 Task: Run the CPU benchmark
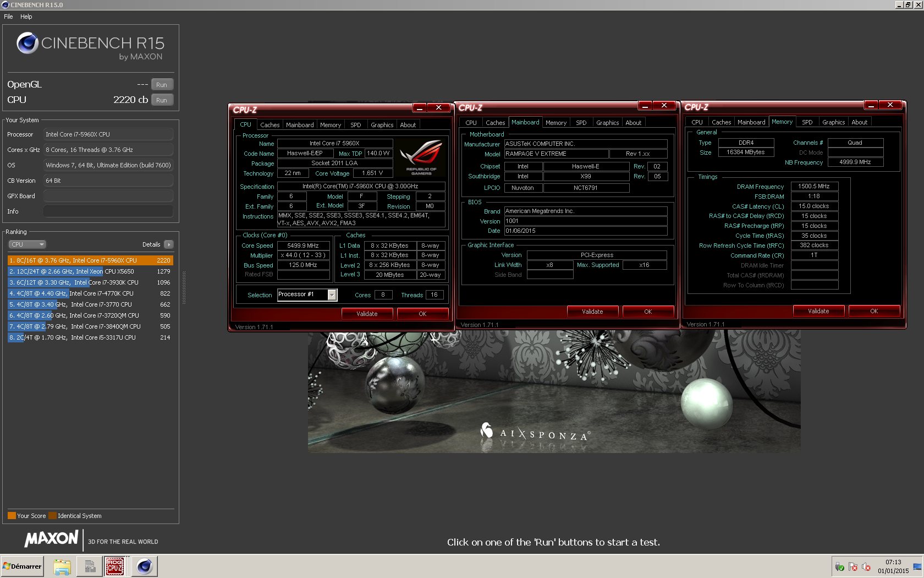point(162,100)
